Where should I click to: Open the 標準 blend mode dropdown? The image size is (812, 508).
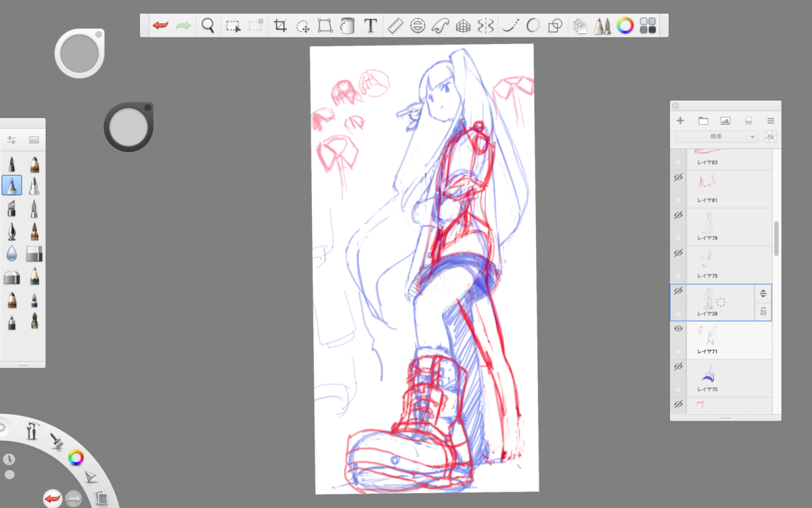(x=716, y=137)
